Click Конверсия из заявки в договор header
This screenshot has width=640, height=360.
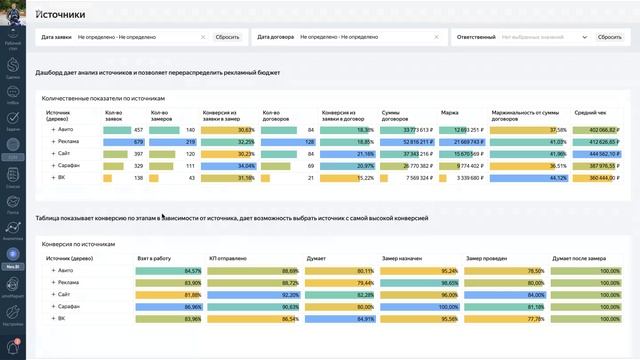(343, 116)
